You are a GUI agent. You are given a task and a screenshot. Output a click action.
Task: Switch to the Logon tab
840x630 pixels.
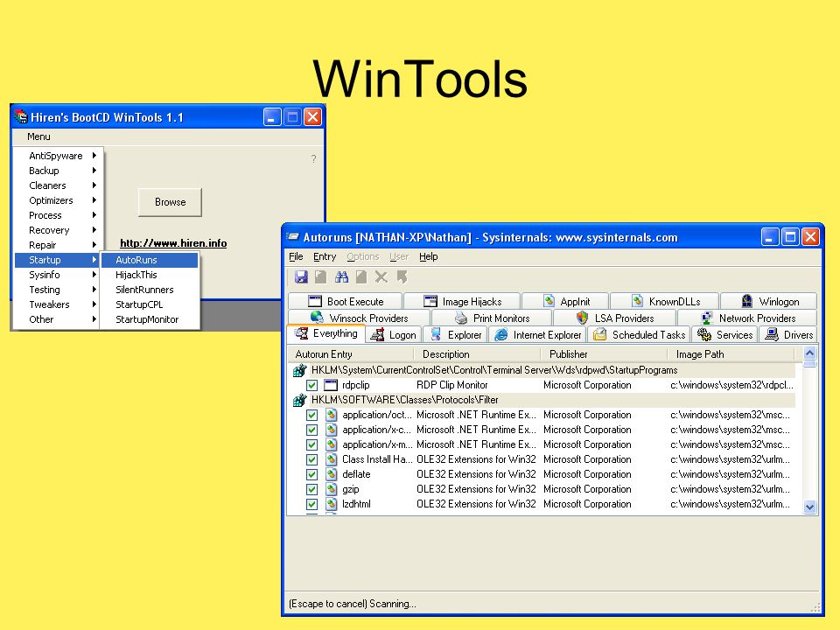(393, 335)
